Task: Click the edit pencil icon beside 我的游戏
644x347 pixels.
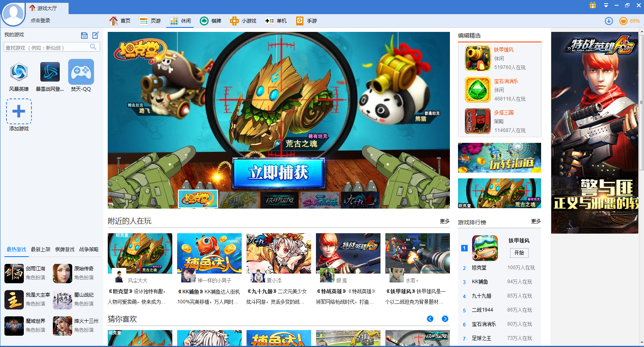Action: point(96,35)
